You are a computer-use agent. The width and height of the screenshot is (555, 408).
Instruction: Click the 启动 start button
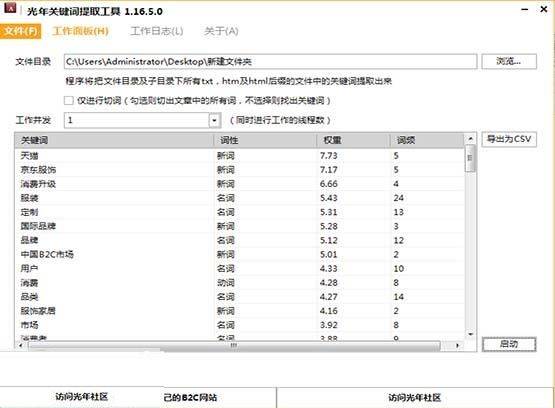click(509, 344)
